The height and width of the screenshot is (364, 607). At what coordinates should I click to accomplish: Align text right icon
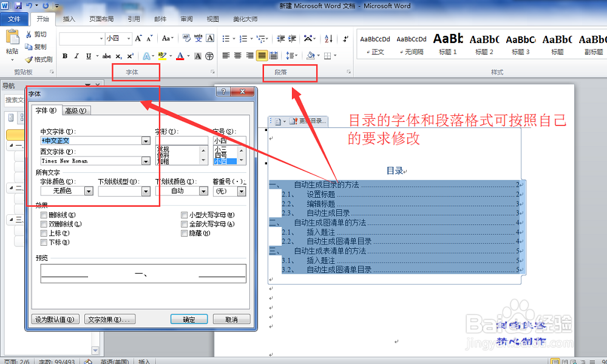[x=249, y=56]
